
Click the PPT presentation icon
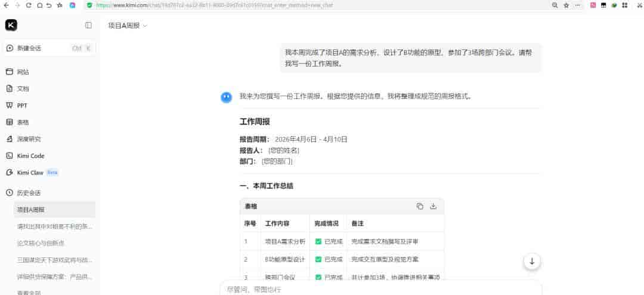[10, 105]
